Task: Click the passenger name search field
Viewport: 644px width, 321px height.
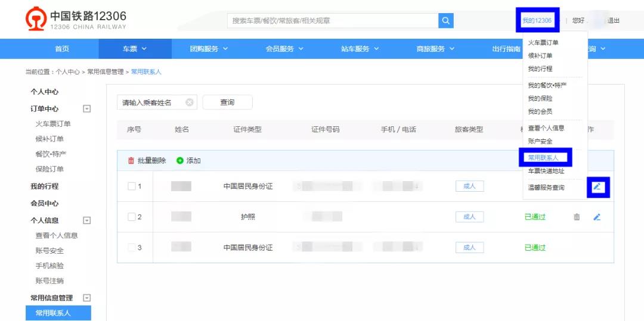Action: pos(152,102)
